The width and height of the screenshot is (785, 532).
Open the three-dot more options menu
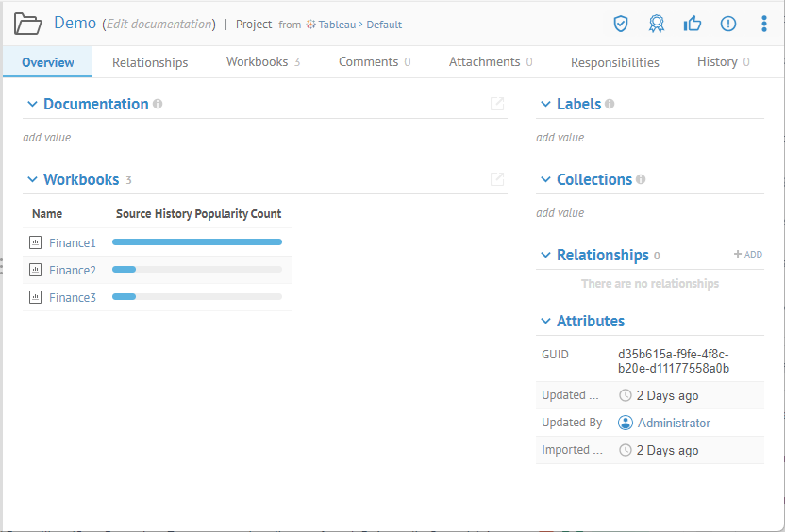coord(764,24)
